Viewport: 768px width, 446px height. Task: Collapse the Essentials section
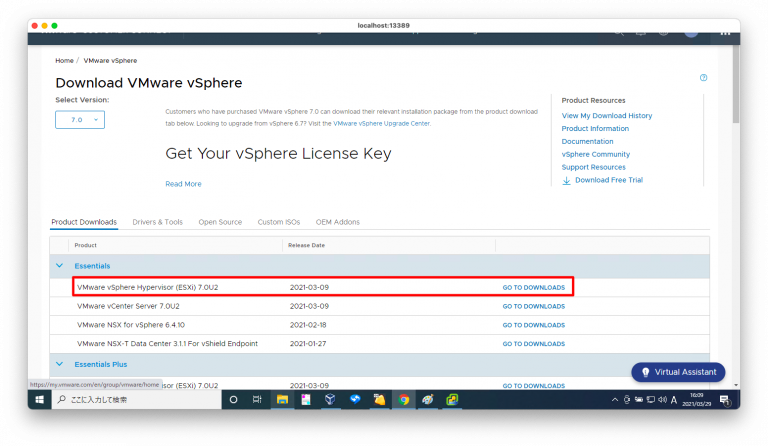pyautogui.click(x=60, y=266)
